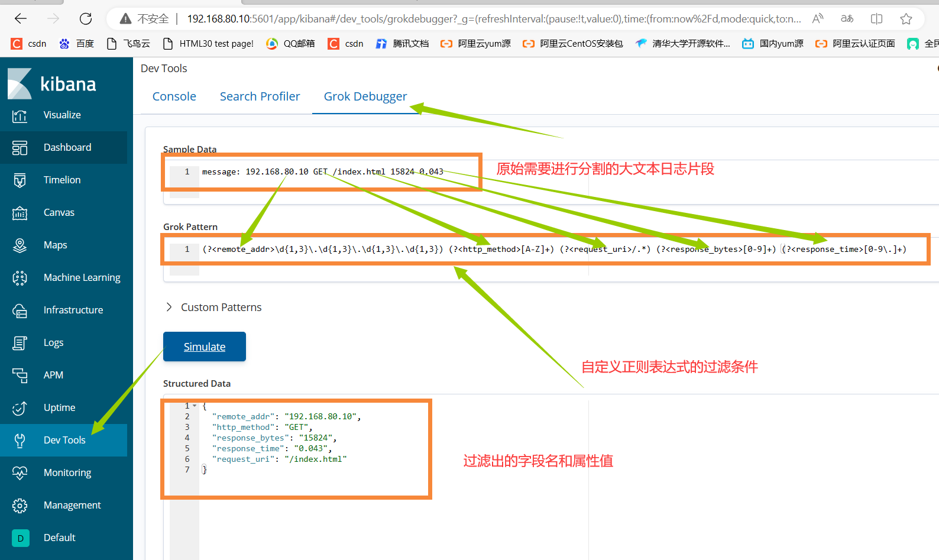
Task: Open 阿里云CentOS安装包 bookmark
Action: click(x=572, y=44)
